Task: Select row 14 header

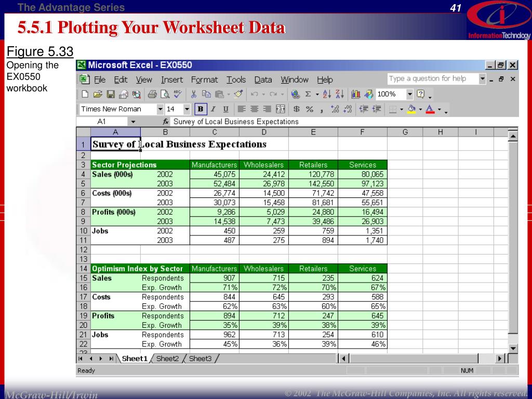Action: click(x=84, y=269)
